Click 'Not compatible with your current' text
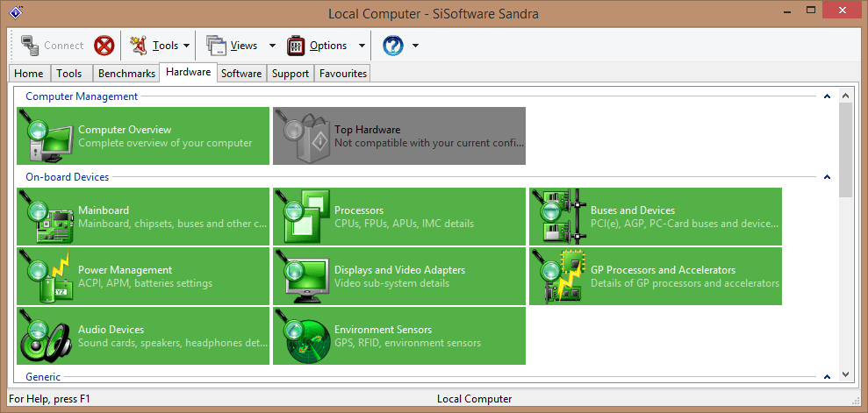The image size is (868, 413). click(429, 143)
